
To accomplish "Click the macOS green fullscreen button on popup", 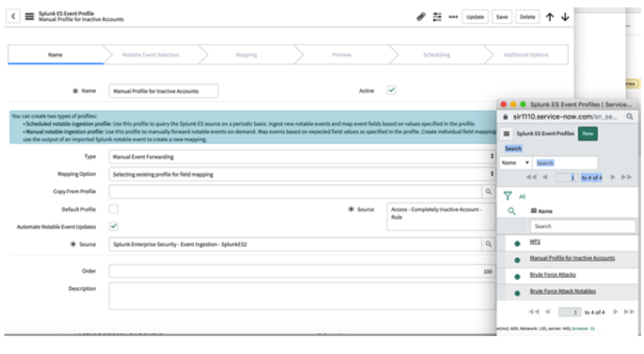I will pos(523,104).
